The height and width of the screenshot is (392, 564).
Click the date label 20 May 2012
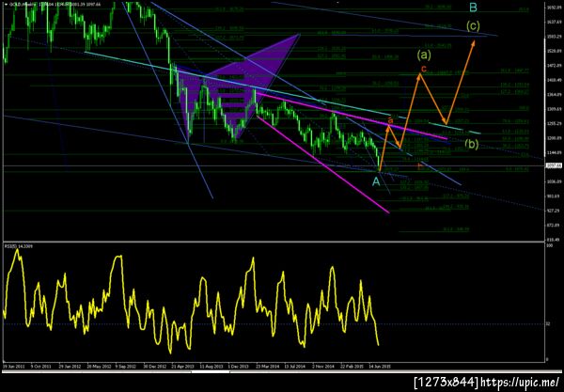(97, 367)
